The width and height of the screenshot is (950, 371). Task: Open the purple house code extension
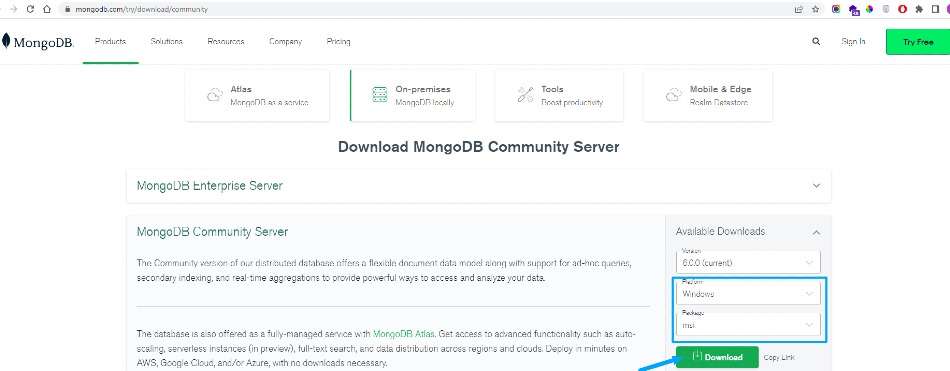854,10
